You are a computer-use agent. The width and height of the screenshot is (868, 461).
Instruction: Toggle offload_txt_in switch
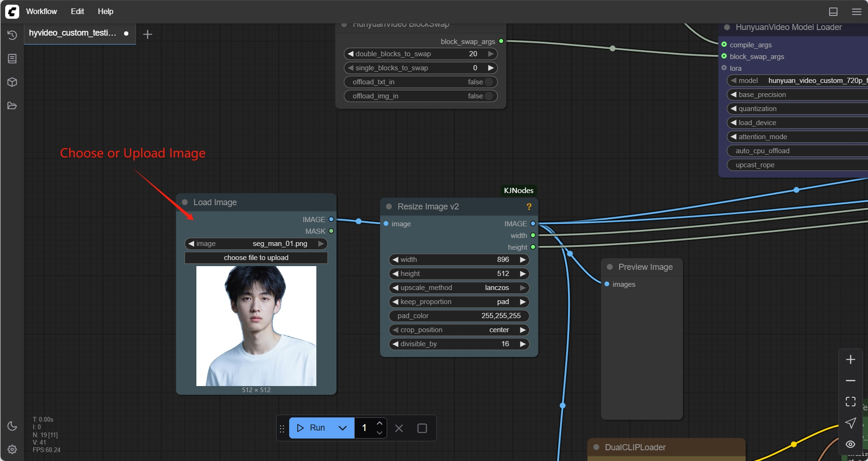tap(489, 82)
